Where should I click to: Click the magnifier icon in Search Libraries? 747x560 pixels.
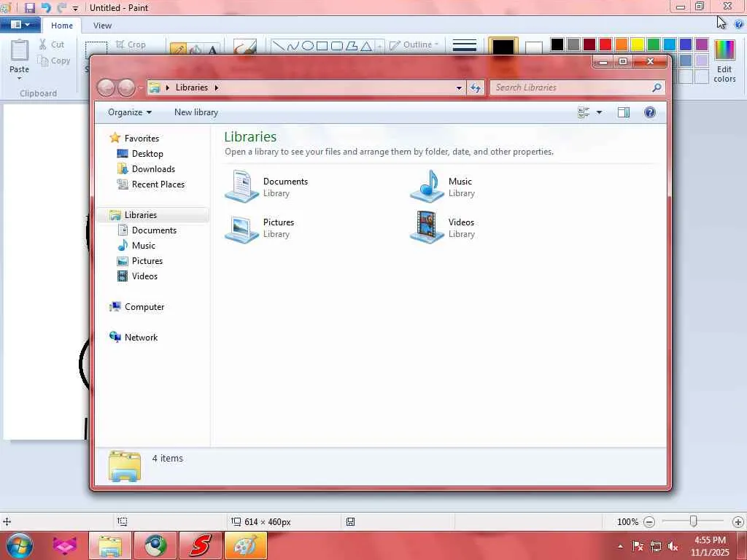(657, 87)
